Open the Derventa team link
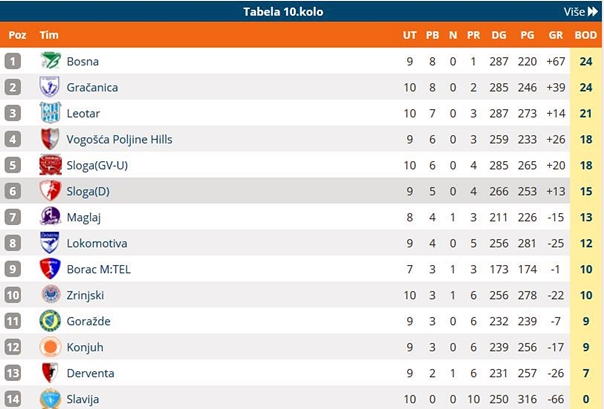 click(90, 373)
